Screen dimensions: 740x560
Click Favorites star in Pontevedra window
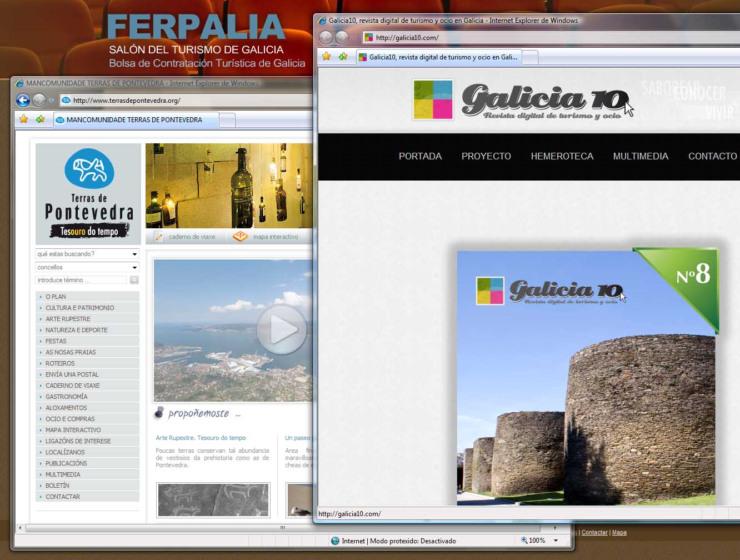[23, 119]
